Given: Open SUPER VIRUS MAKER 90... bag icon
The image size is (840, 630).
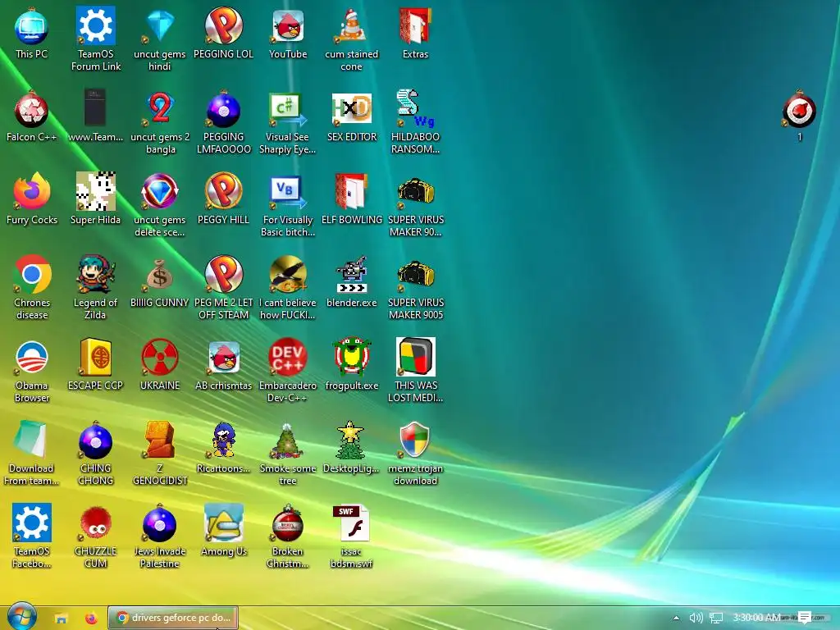Looking at the screenshot, I should pyautogui.click(x=415, y=193).
